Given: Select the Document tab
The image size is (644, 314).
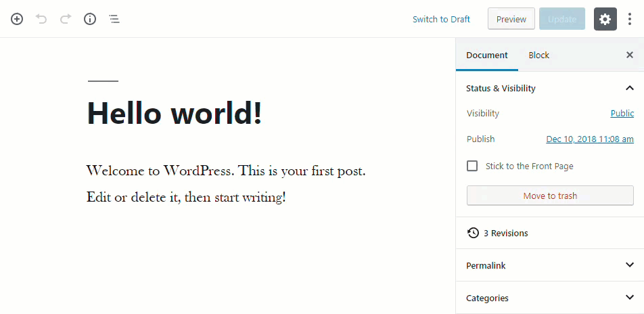Looking at the screenshot, I should 487,55.
